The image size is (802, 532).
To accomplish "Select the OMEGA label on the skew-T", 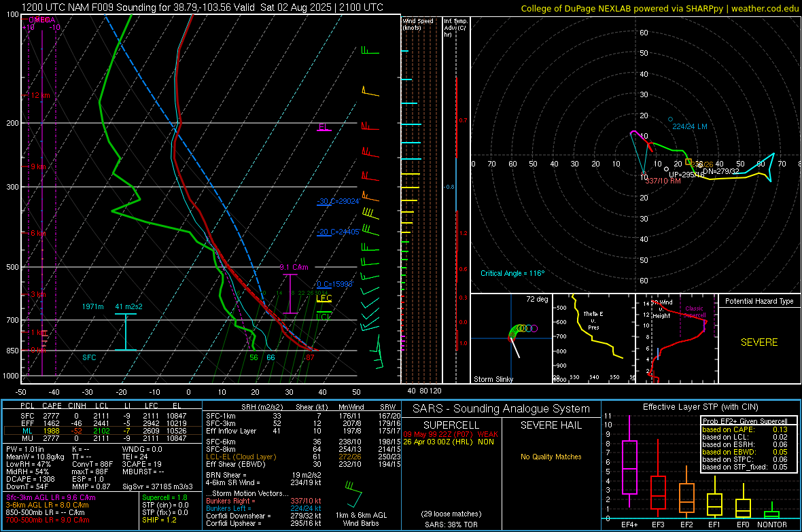I will 41,20.
